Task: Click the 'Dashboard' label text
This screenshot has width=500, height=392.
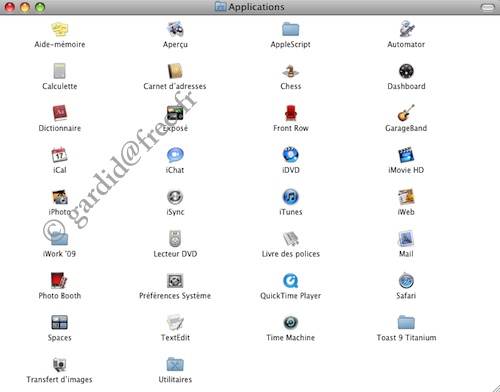Action: click(406, 86)
